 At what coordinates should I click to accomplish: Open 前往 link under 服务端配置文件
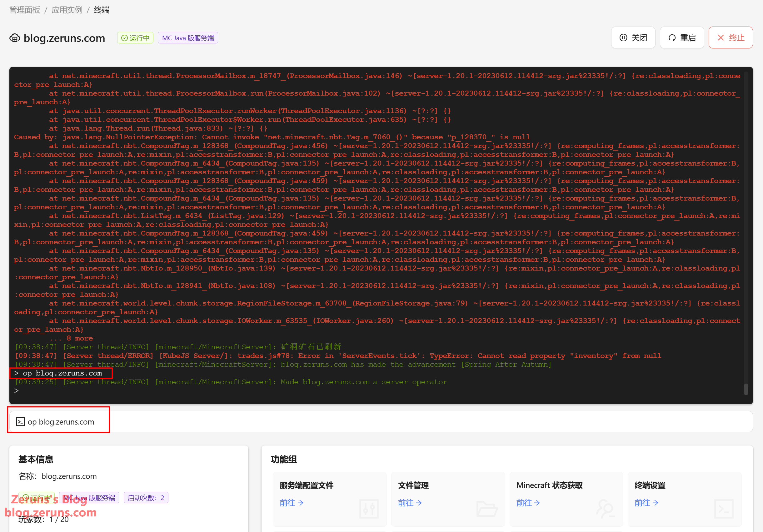(291, 502)
